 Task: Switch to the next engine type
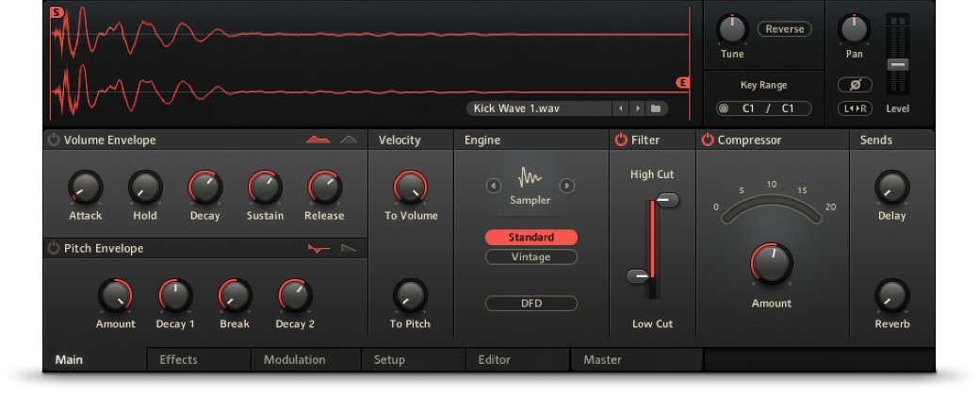coord(567,186)
